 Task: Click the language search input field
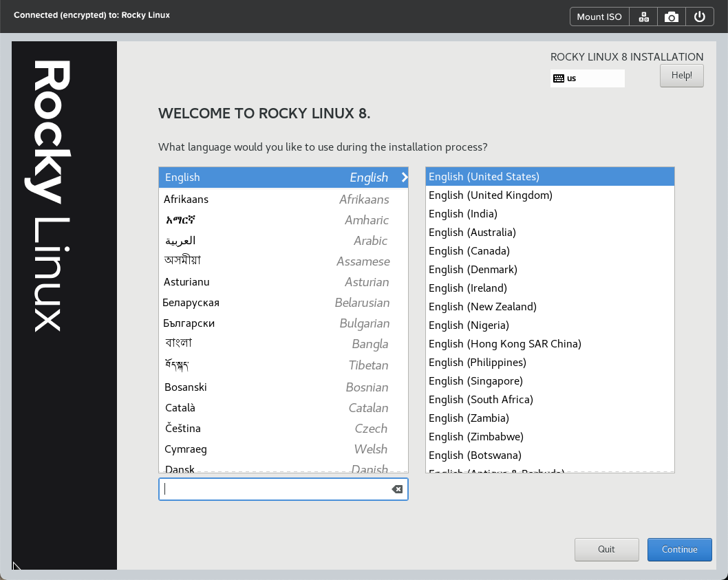tap(275, 488)
